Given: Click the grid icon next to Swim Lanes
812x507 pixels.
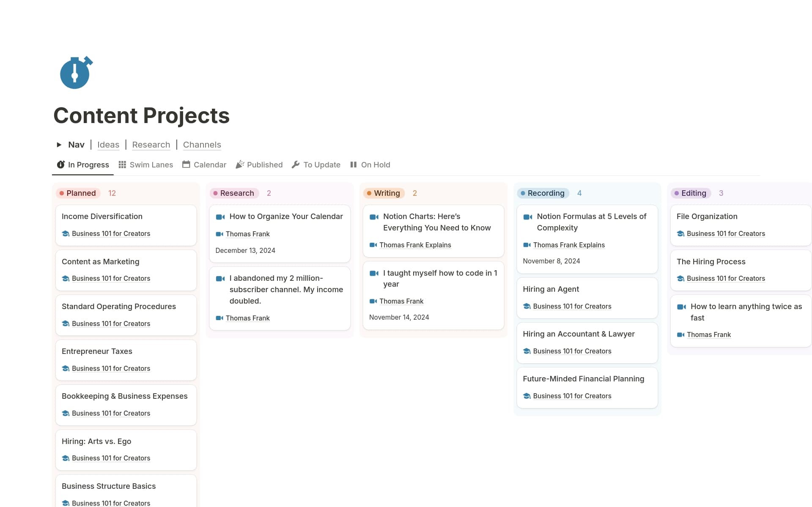Looking at the screenshot, I should [122, 164].
